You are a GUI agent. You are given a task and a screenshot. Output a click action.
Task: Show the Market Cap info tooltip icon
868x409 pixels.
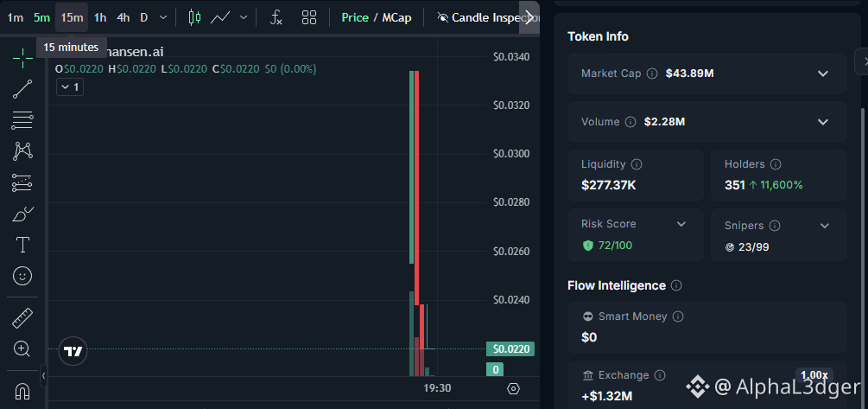[x=652, y=73]
